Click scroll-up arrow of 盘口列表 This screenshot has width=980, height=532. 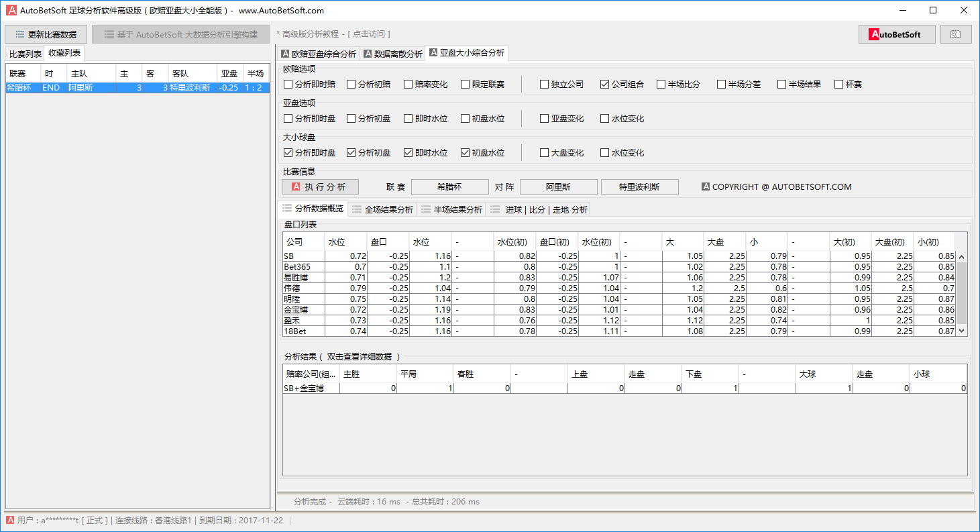click(x=961, y=257)
